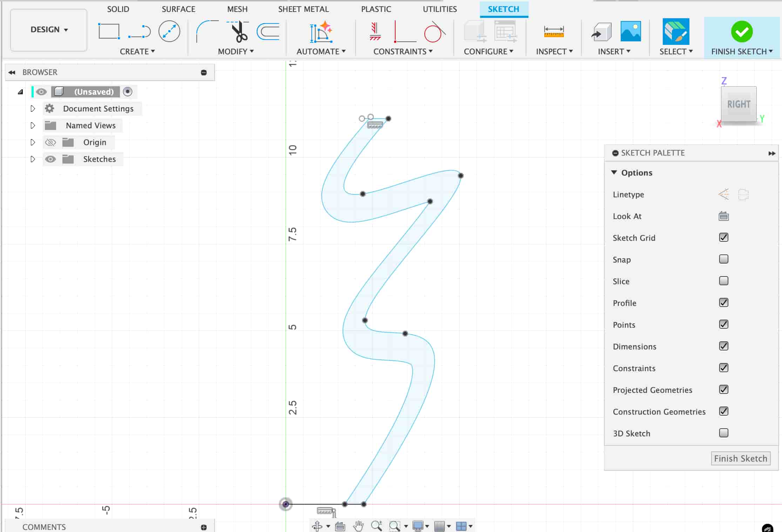The image size is (782, 532).
Task: Activate the Unsaved component radio button
Action: point(128,91)
